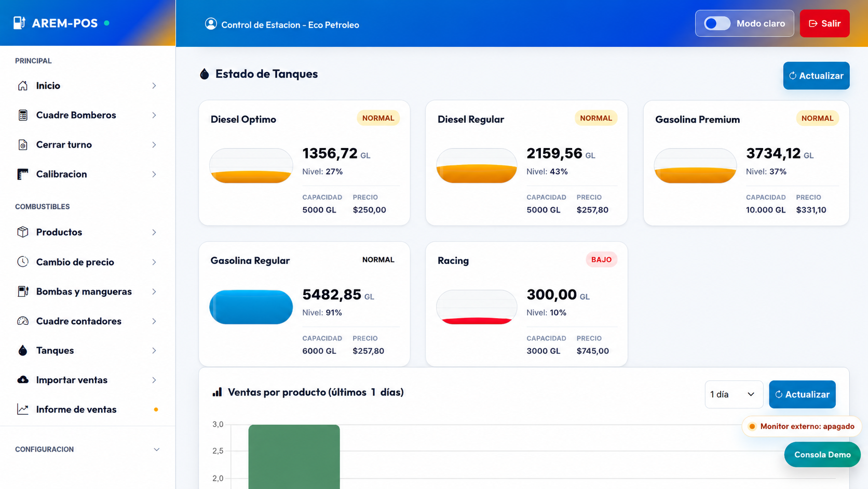Click the Cuadre contadores gauge icon

[23, 321]
